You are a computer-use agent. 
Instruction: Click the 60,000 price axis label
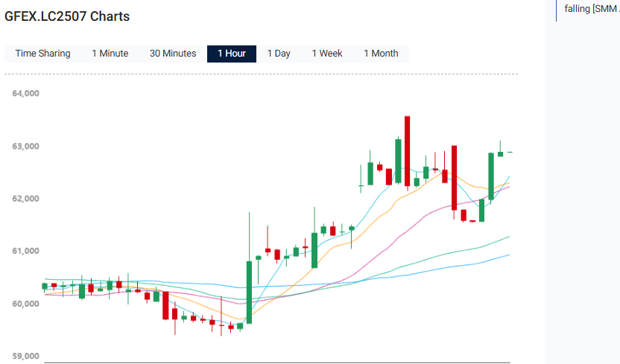click(25, 304)
